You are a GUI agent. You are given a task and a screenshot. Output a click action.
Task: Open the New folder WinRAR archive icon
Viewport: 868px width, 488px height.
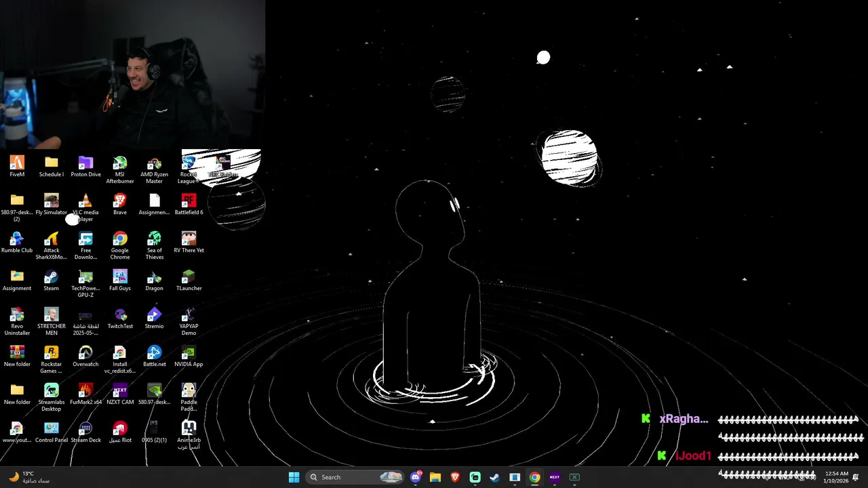click(x=17, y=357)
